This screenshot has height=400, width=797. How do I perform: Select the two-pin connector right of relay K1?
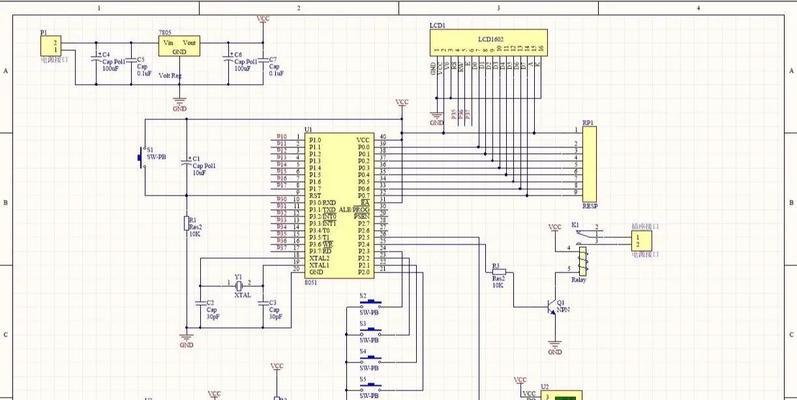tap(642, 240)
